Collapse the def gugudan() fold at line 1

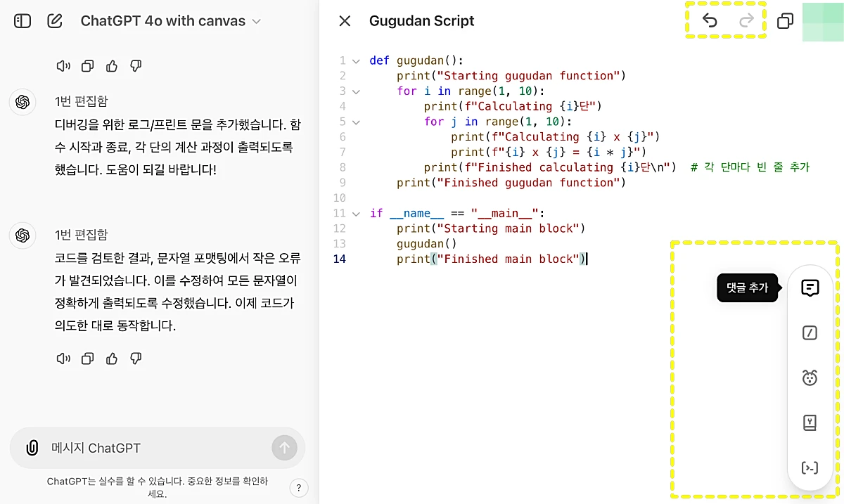click(356, 60)
